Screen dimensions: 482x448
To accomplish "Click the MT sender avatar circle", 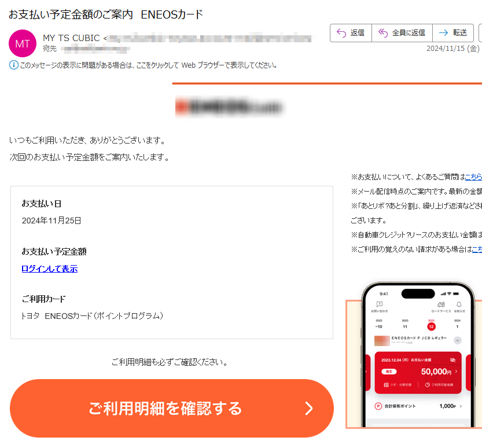I will coord(23,43).
